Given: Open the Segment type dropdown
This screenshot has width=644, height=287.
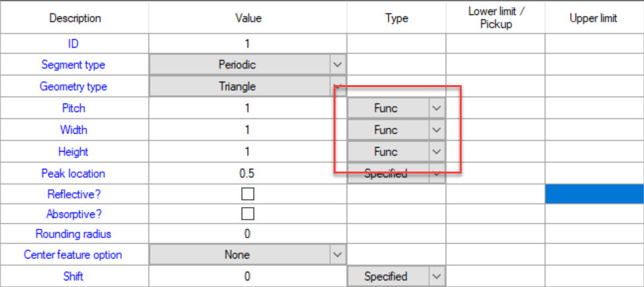Looking at the screenshot, I should pos(338,65).
